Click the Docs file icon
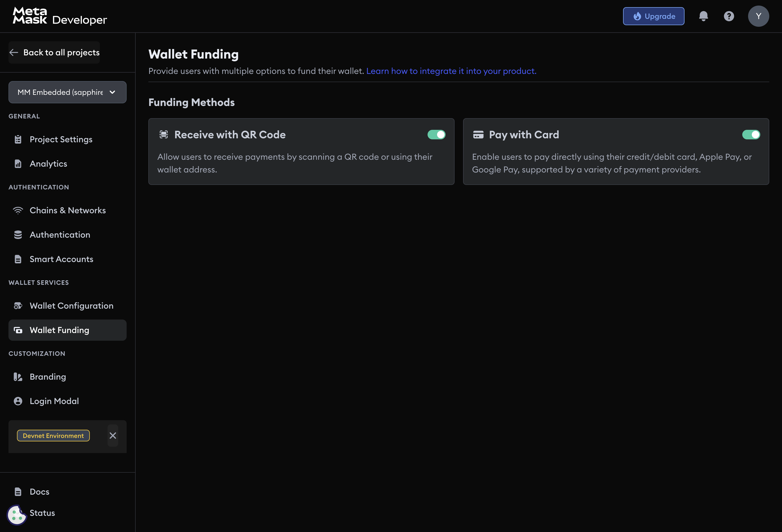Image resolution: width=782 pixels, height=532 pixels. click(18, 492)
